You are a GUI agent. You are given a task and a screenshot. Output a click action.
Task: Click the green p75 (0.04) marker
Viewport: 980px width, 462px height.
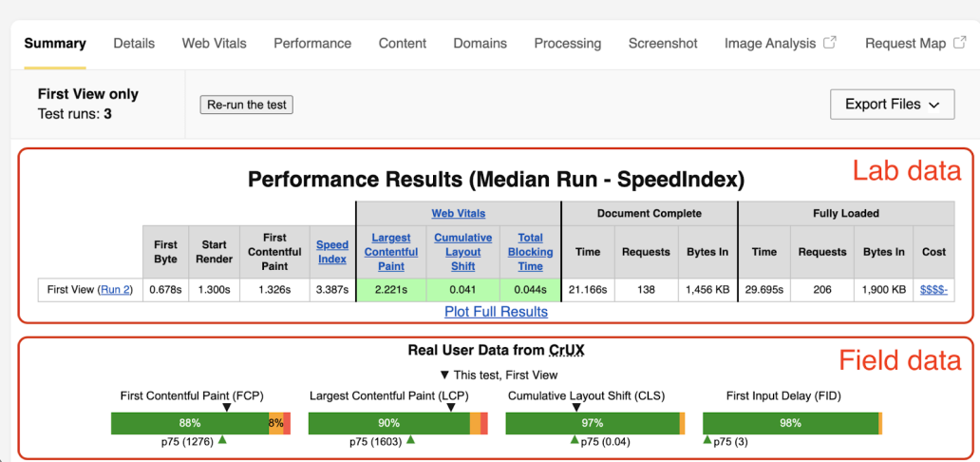tap(574, 440)
